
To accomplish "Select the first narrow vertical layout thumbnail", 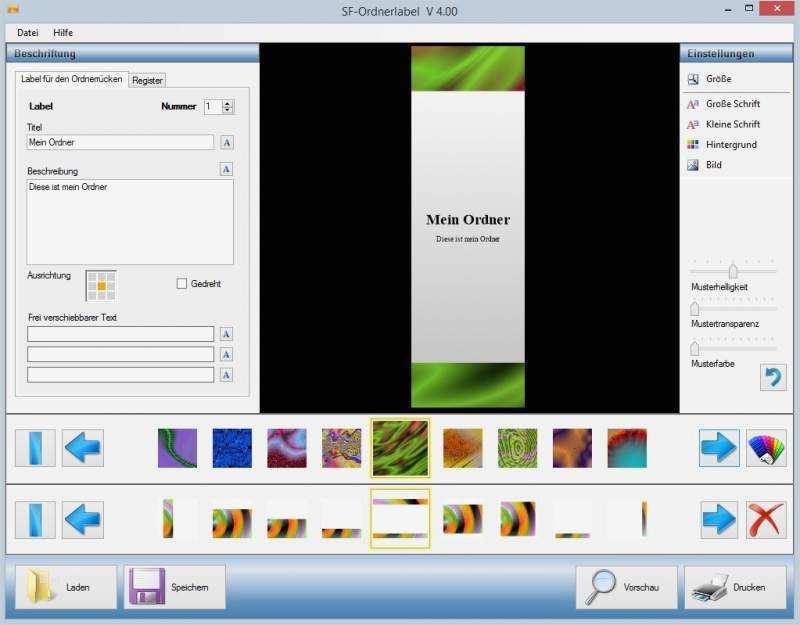I will 168,518.
